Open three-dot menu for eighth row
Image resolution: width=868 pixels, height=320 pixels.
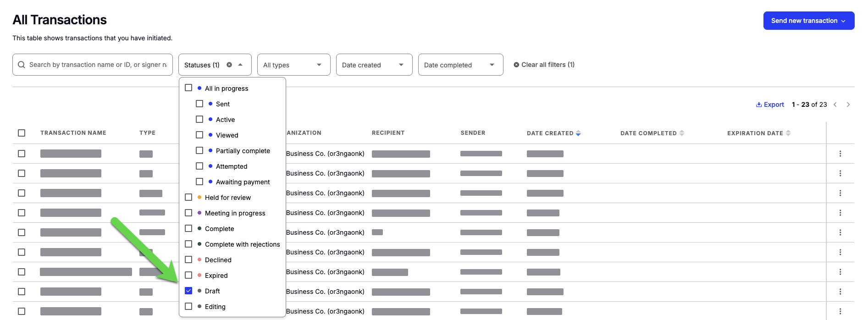click(840, 292)
